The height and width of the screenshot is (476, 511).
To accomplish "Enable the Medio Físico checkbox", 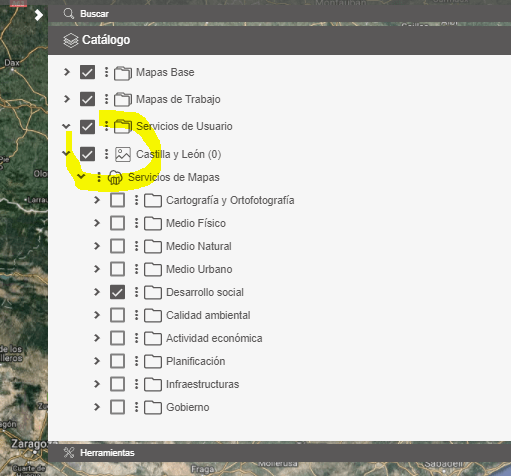I will coord(117,223).
